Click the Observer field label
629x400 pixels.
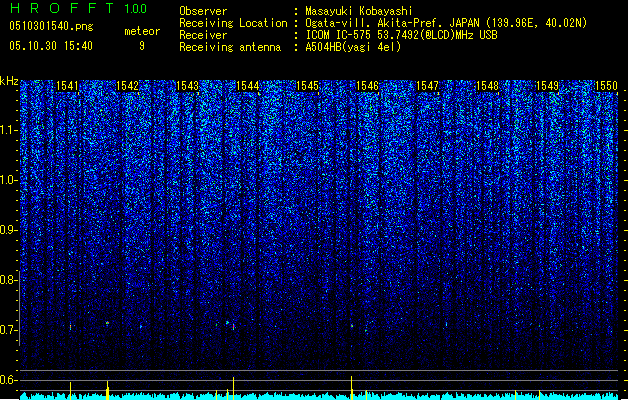coord(203,11)
